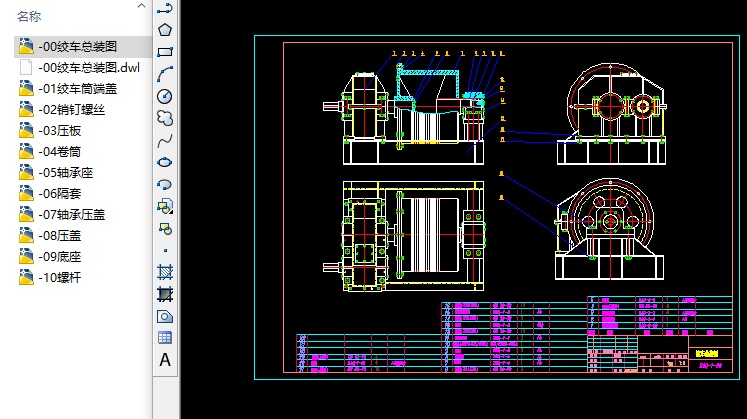Viewport: 747px width, 419px height.
Task: Select the drawing file -01绞车筒端盖
Action: (78, 89)
